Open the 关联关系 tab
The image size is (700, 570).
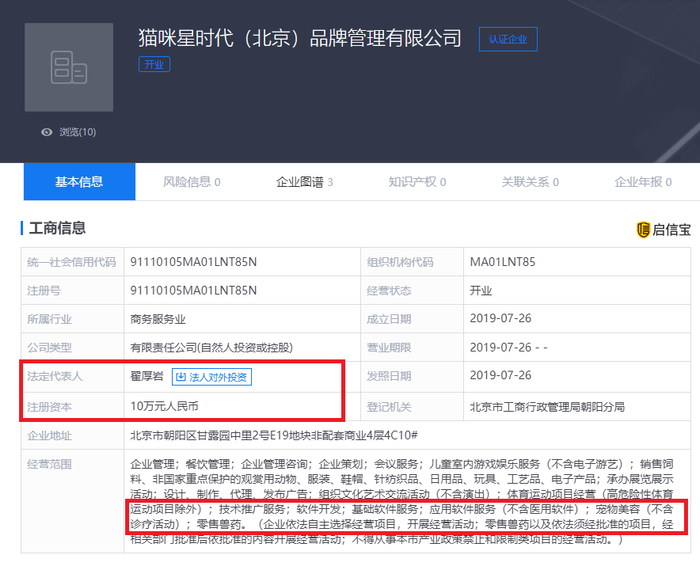[530, 182]
